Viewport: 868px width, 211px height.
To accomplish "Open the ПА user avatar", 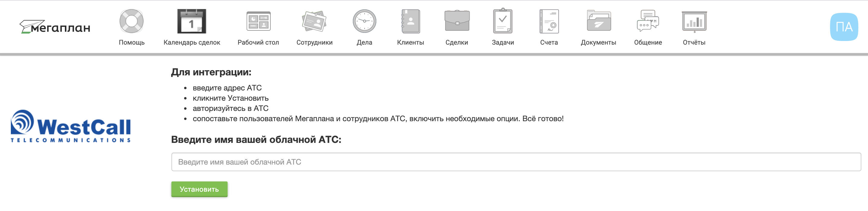I will point(844,27).
